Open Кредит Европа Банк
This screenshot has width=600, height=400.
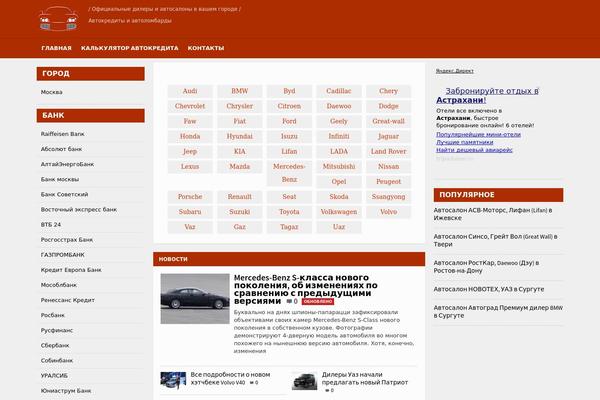71,270
